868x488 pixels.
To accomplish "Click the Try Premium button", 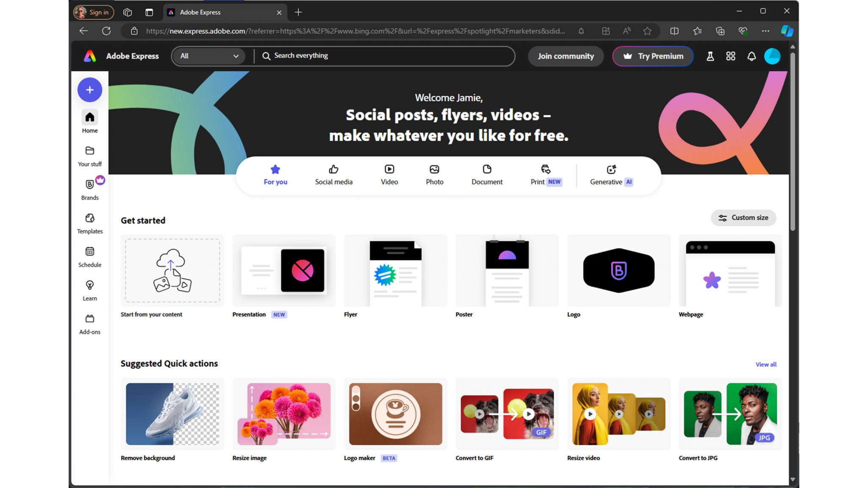I will point(653,56).
